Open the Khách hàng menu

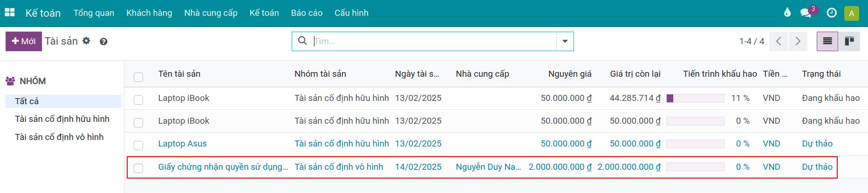149,13
